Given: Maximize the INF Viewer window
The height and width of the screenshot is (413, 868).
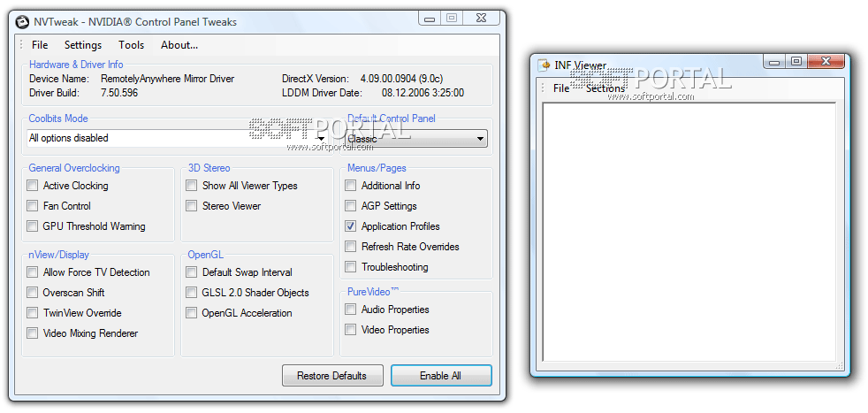Looking at the screenshot, I should click(x=796, y=61).
